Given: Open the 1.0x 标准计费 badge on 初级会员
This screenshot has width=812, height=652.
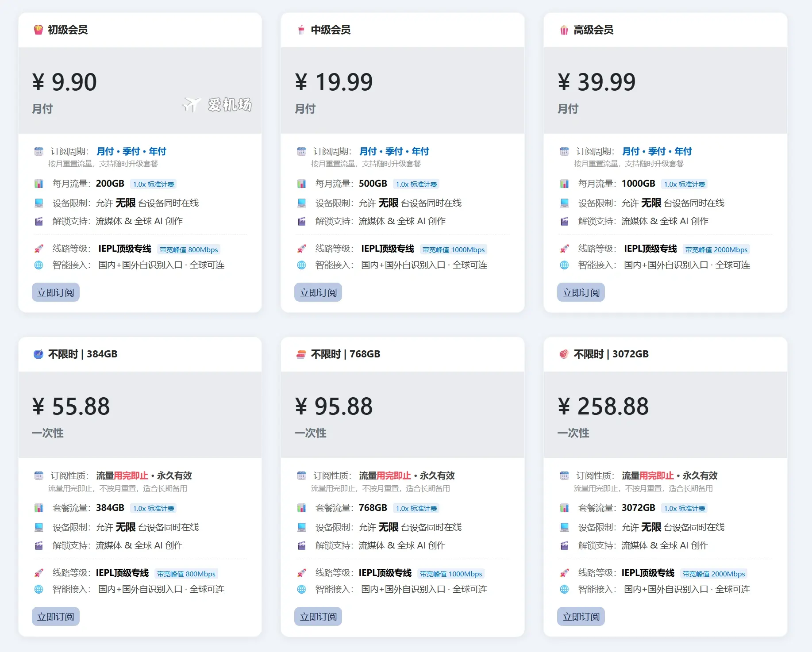Looking at the screenshot, I should click(153, 184).
